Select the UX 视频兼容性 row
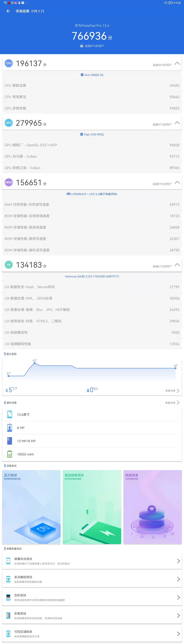Viewport: 184px width, 644px height. [x=92, y=332]
